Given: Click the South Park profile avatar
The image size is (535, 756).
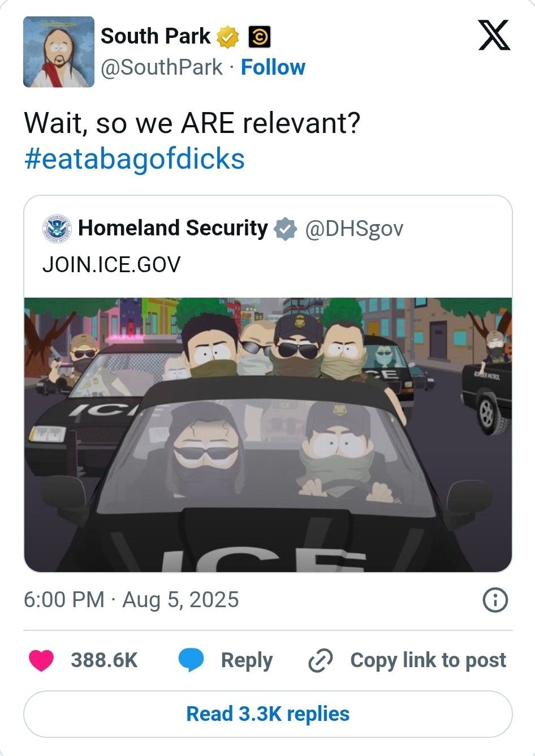Looking at the screenshot, I should [59, 52].
